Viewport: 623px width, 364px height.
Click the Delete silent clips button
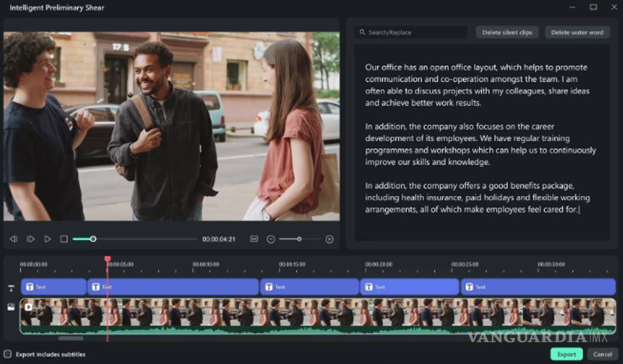pyautogui.click(x=507, y=32)
